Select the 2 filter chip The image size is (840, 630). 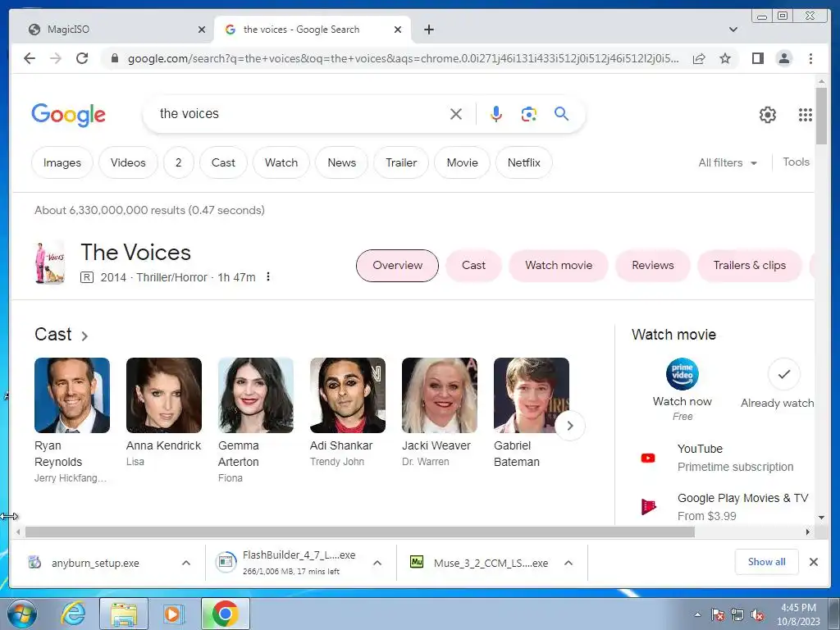point(178,163)
